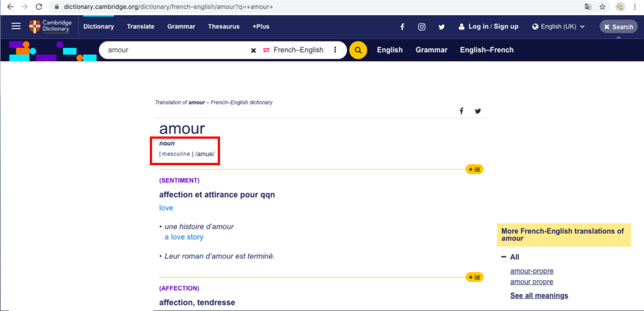
Task: Click the yellow magnifier search button
Action: pos(358,50)
